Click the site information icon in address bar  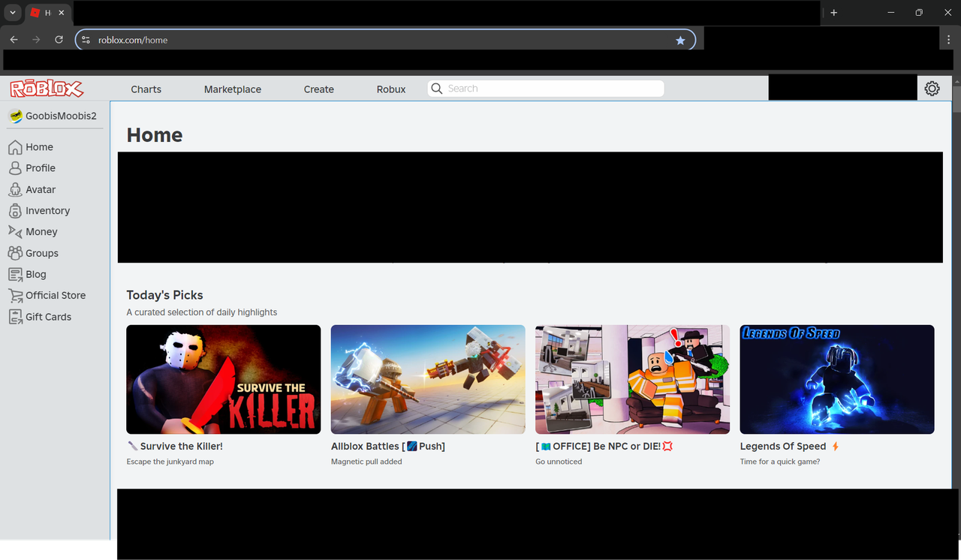click(x=86, y=40)
